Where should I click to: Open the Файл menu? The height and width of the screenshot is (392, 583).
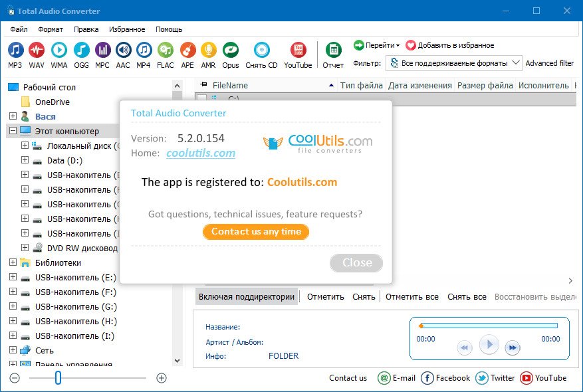tap(19, 29)
